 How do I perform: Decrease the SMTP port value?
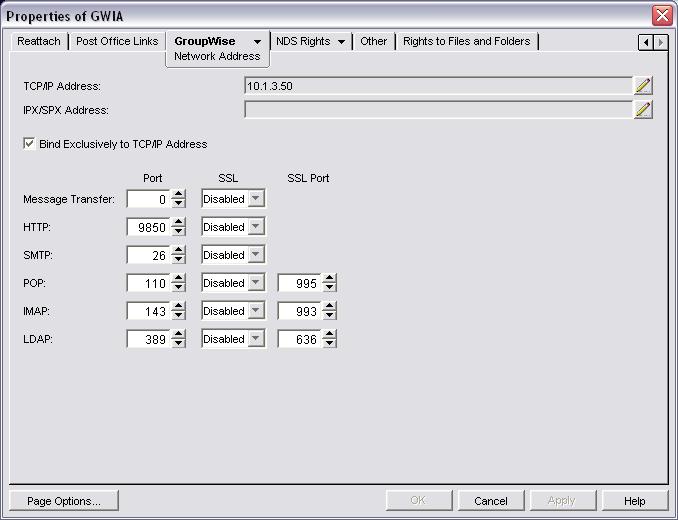click(178, 260)
